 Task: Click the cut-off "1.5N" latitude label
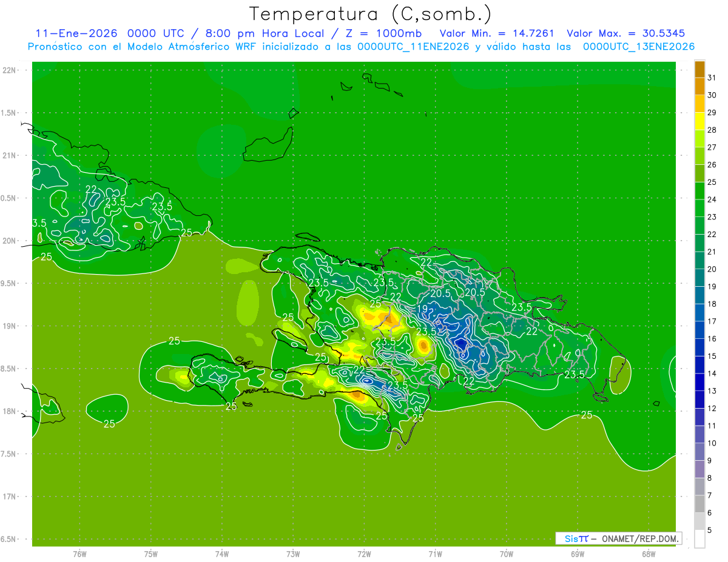click(x=9, y=113)
